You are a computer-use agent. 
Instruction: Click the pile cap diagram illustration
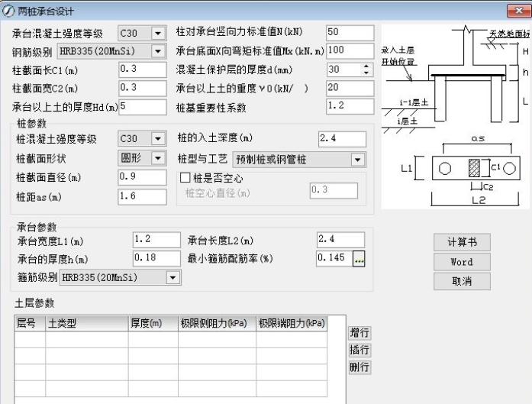click(x=456, y=116)
